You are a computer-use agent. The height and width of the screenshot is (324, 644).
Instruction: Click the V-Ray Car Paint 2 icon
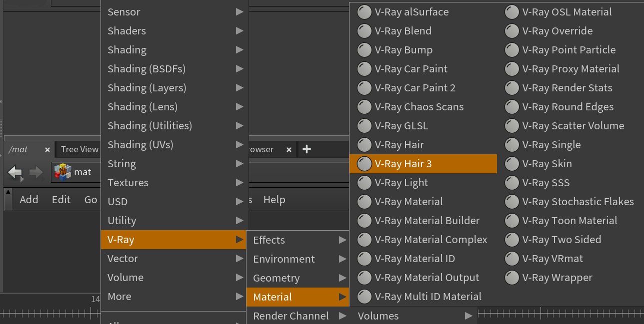click(x=364, y=88)
